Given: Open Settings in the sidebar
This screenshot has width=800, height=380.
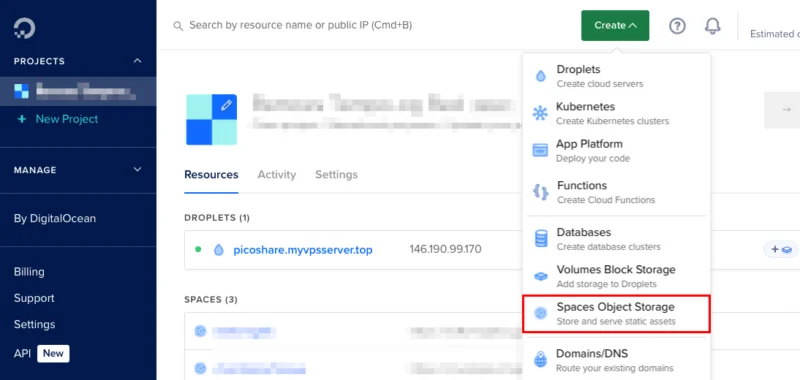Looking at the screenshot, I should click(x=34, y=324).
